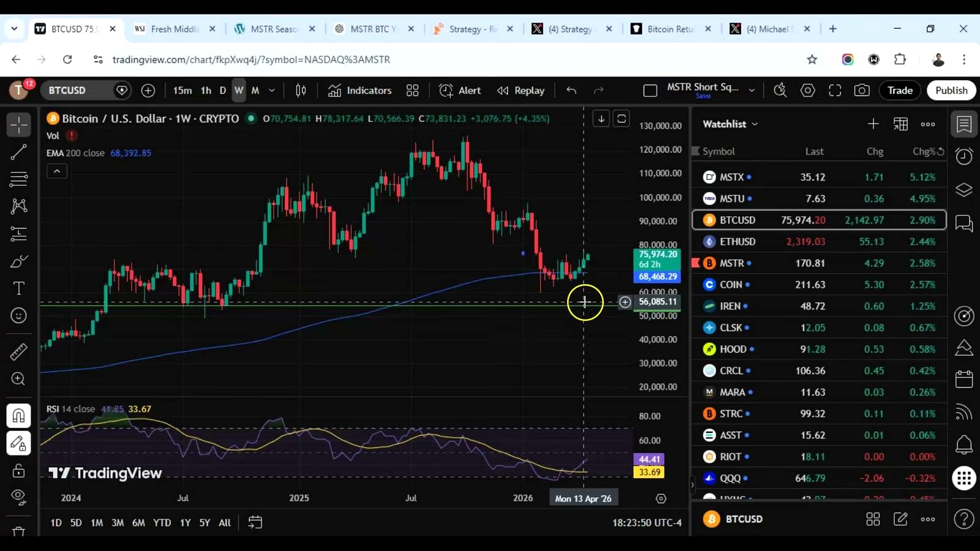Select the brush drawing tool
Image resolution: width=980 pixels, height=551 pixels.
click(18, 261)
